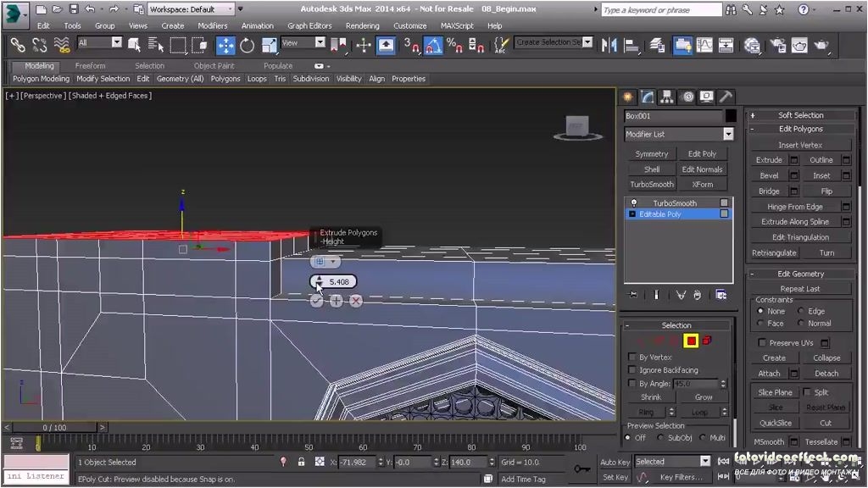Viewport: 868px width, 488px height.
Task: Select the Face constraint radio button
Action: point(760,323)
